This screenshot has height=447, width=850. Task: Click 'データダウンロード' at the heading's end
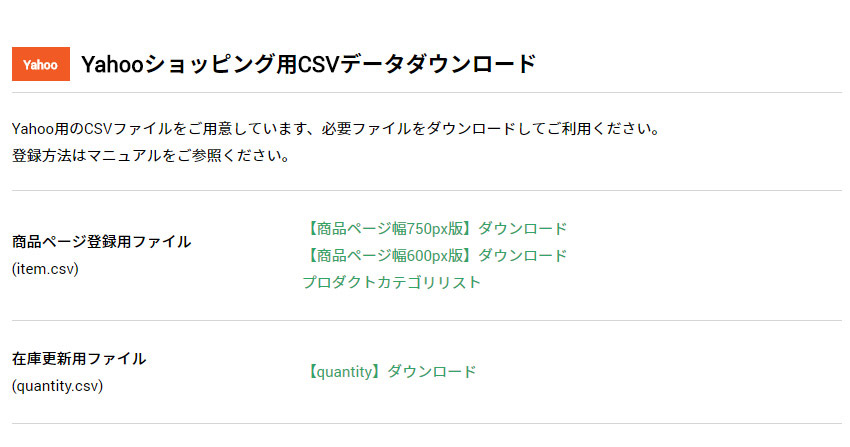click(x=437, y=64)
